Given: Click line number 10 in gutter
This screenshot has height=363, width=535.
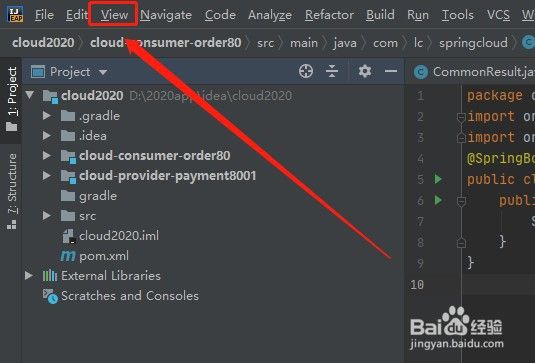Looking at the screenshot, I should [417, 285].
